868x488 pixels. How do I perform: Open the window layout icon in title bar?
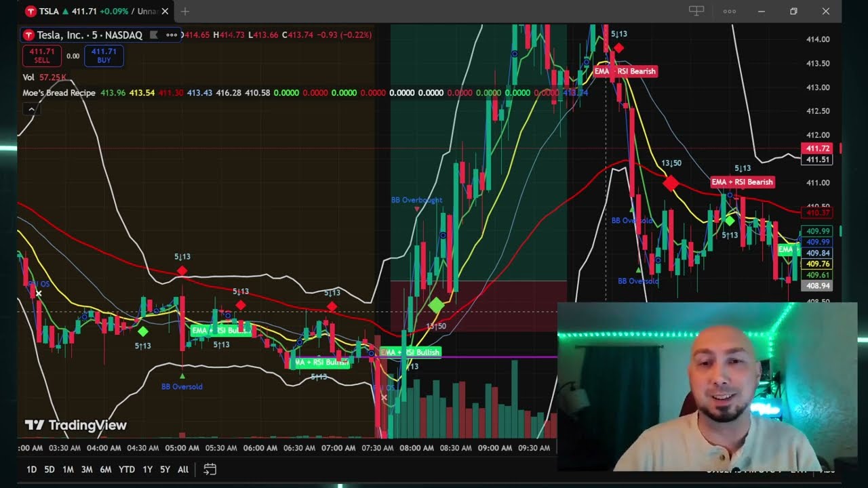pos(696,11)
